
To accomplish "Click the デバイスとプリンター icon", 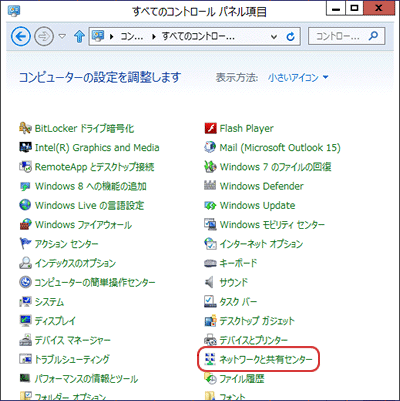I will (210, 340).
